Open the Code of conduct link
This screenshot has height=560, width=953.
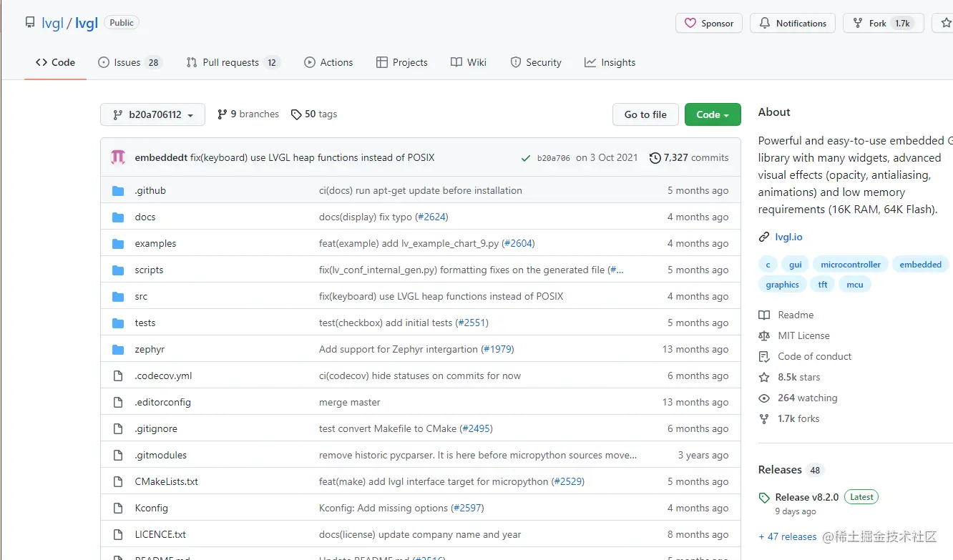pyautogui.click(x=815, y=357)
